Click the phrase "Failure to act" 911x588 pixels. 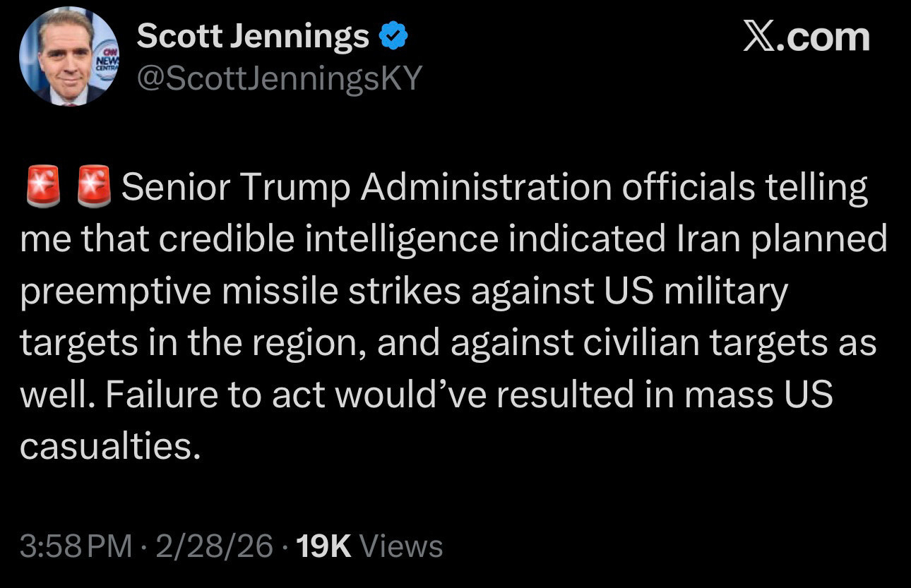pyautogui.click(x=216, y=395)
